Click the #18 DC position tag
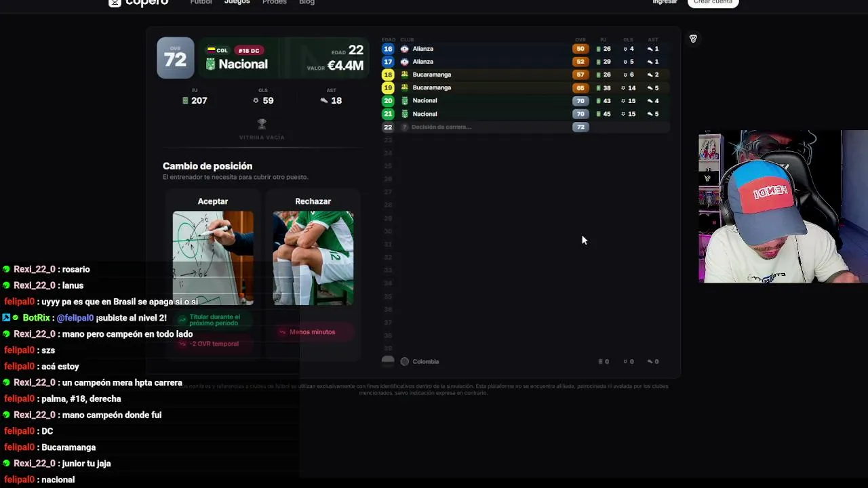 click(249, 50)
